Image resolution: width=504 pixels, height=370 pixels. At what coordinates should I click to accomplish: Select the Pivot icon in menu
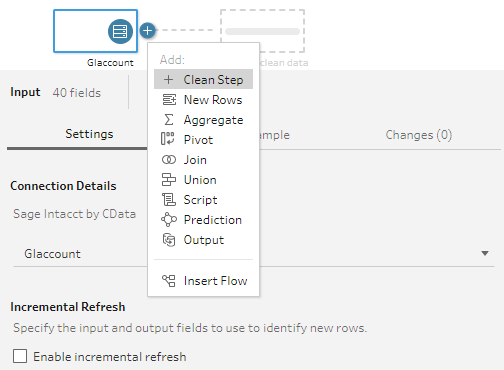[x=168, y=139]
